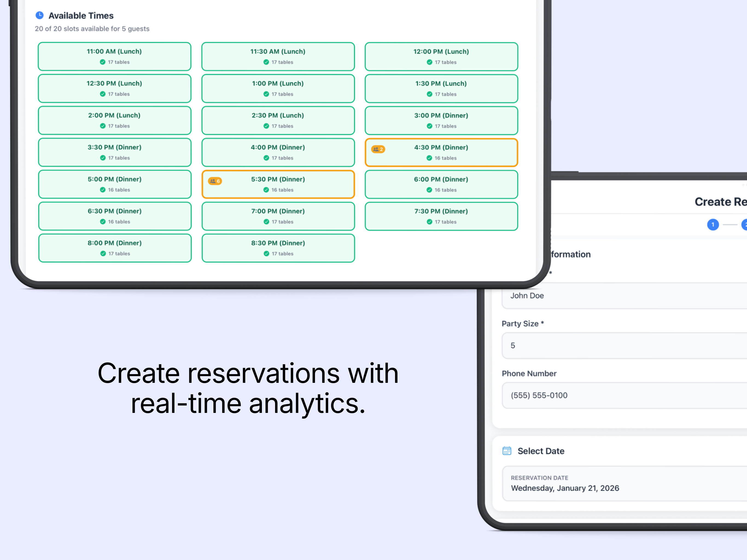Choose the 1:30 PM (Lunch) slot
Viewport: 747px width, 560px height.
pyautogui.click(x=441, y=89)
